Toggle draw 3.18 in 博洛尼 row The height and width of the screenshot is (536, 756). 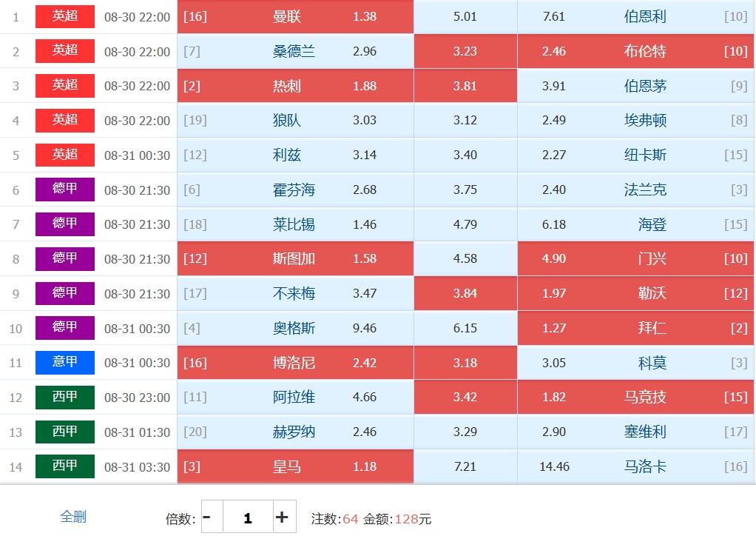[x=465, y=363]
